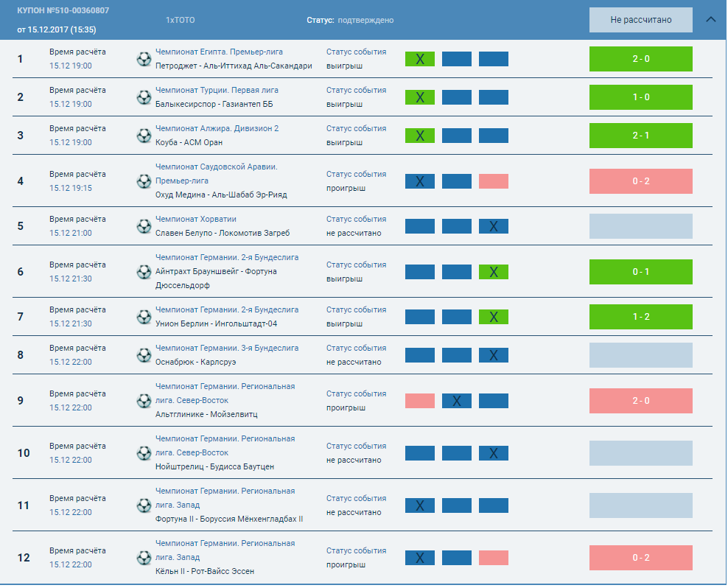Screen dimensions: 728x588
Task: Toggle the middle outcome box in row 8
Action: pyautogui.click(x=456, y=355)
